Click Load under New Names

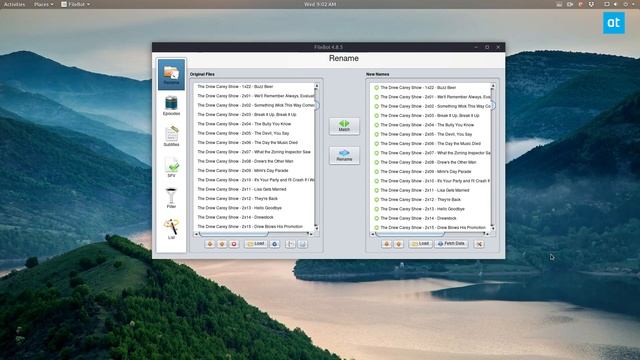420,244
